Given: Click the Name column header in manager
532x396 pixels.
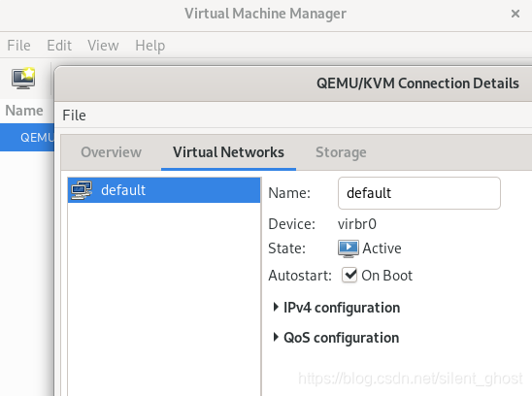Looking at the screenshot, I should [x=24, y=111].
